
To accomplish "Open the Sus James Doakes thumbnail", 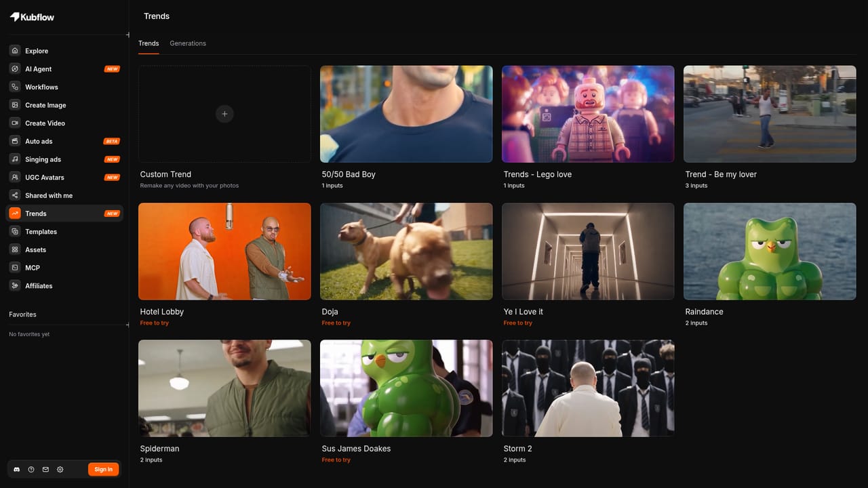I will (406, 388).
